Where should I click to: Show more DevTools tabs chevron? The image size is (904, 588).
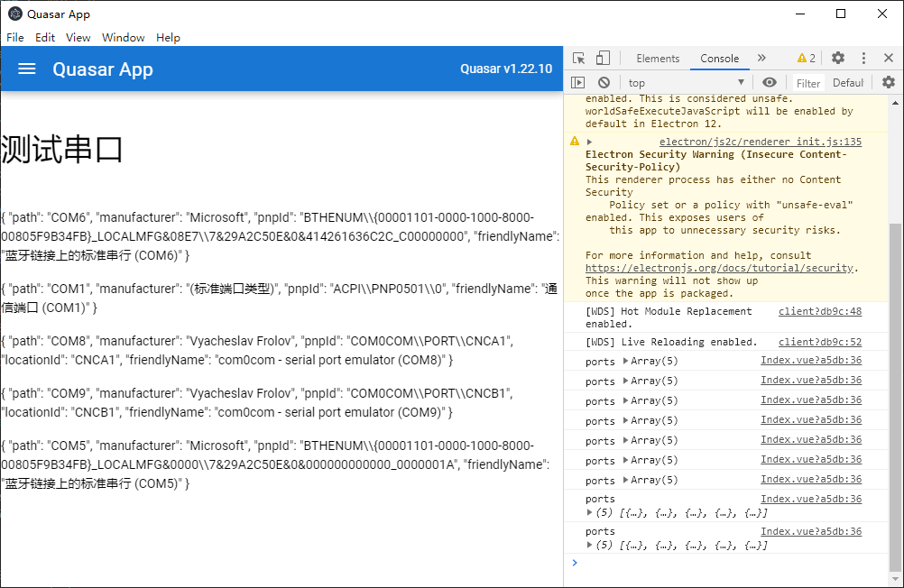761,59
